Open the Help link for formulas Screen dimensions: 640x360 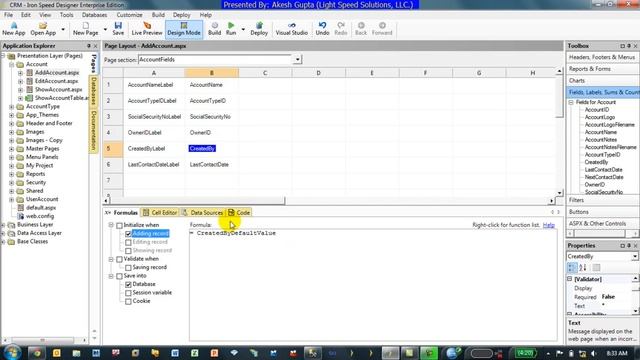pyautogui.click(x=549, y=225)
